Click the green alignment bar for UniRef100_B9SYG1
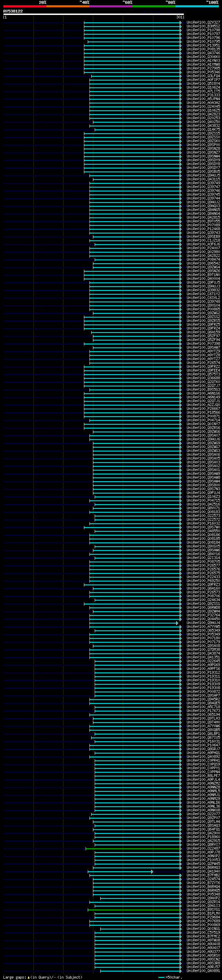 click(x=134, y=909)
